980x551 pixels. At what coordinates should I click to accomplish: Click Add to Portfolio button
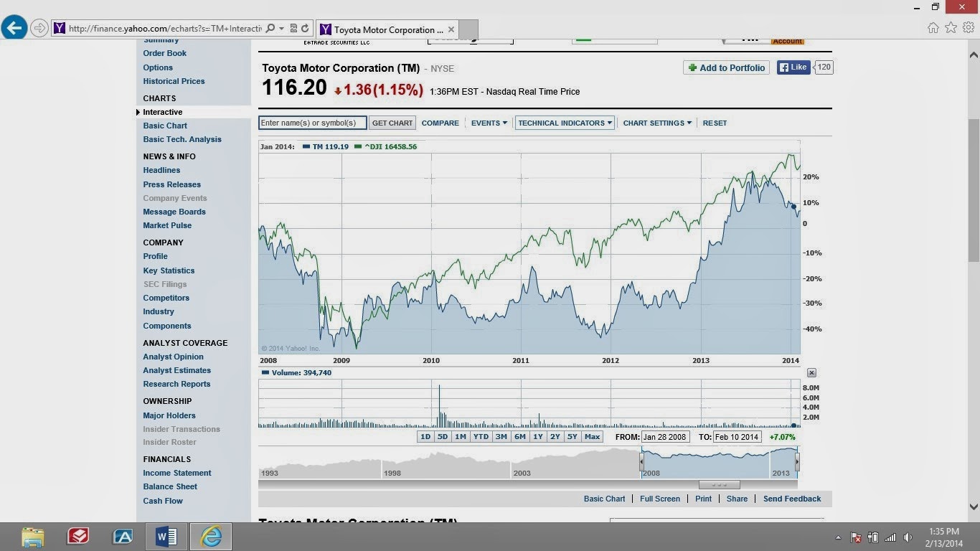pos(727,67)
